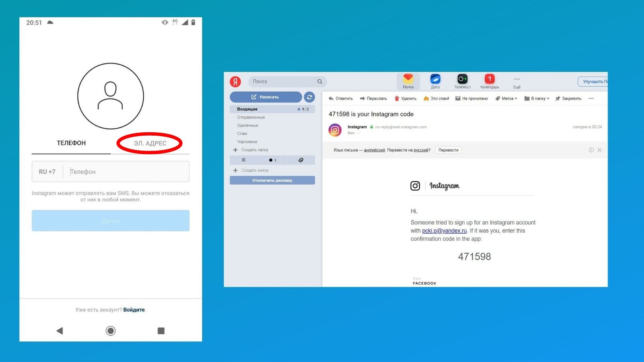The width and height of the screenshot is (644, 362).
Task: Open the Черновики folder
Action: pyautogui.click(x=247, y=142)
